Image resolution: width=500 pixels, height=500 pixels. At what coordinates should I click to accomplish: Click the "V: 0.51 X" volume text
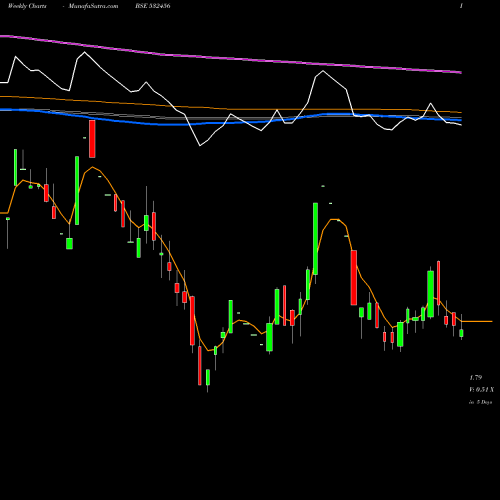tap(481, 390)
